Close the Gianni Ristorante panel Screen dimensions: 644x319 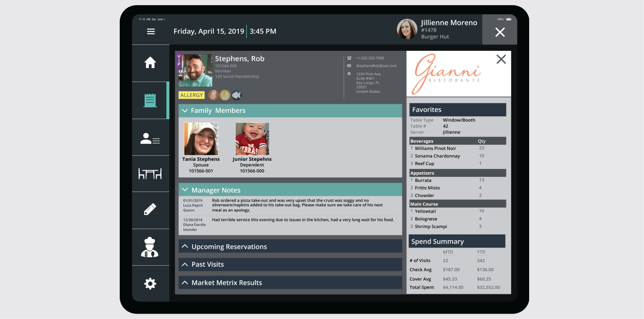(x=501, y=59)
